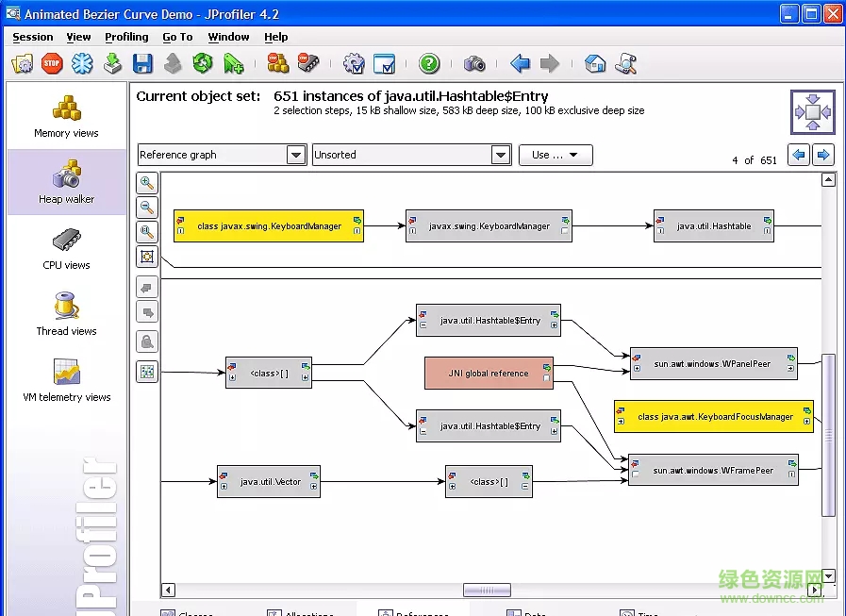Open VM telemetry views in sidebar
846x616 pixels.
(66, 379)
